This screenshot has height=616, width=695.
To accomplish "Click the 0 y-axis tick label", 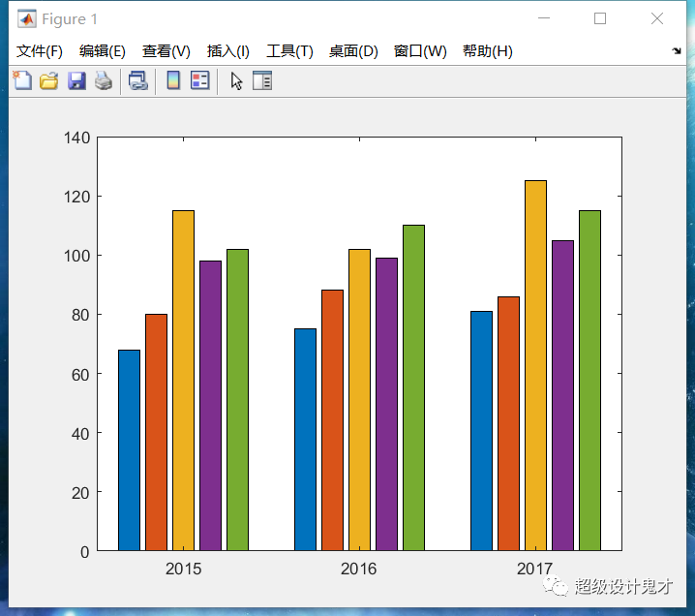I will (84, 552).
